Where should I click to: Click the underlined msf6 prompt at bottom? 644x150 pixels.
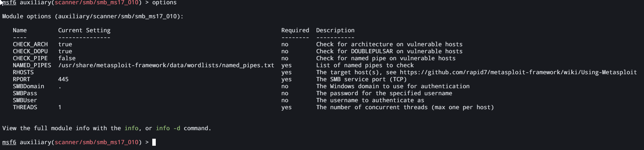[x=9, y=142]
